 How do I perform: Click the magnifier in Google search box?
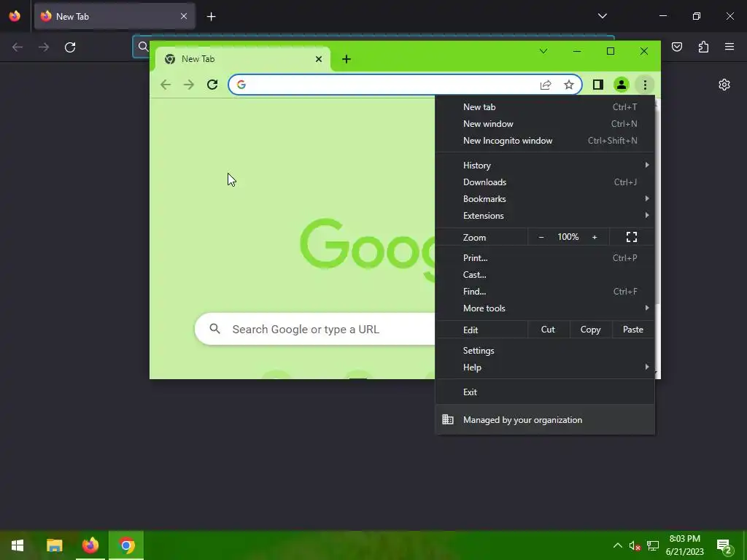(x=215, y=329)
